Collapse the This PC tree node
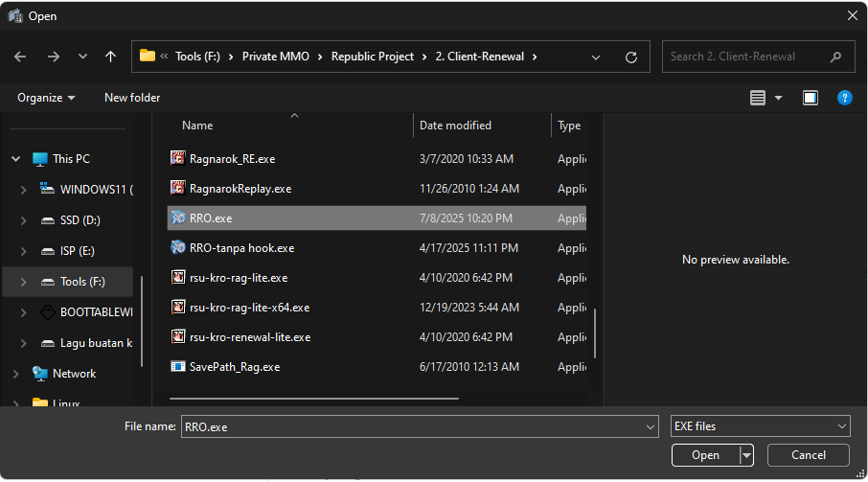Screen dimensions: 868x482 [16, 159]
